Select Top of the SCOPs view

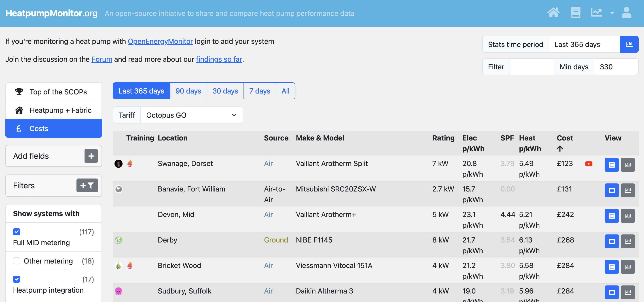[53, 92]
